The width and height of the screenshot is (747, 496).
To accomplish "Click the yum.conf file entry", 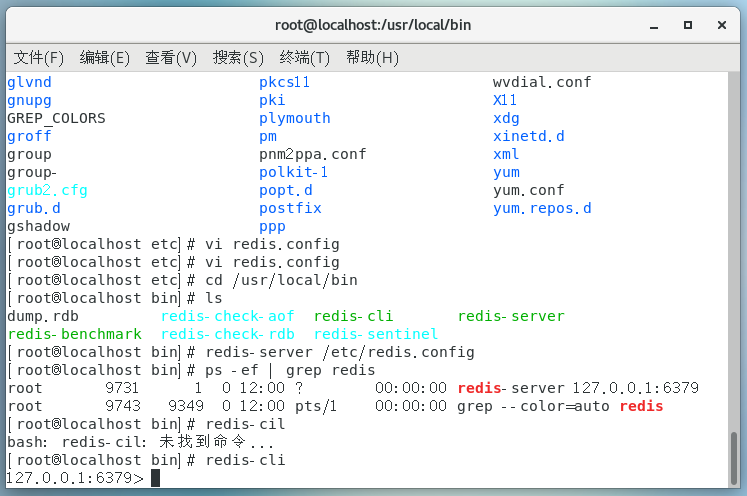I will click(x=528, y=191).
